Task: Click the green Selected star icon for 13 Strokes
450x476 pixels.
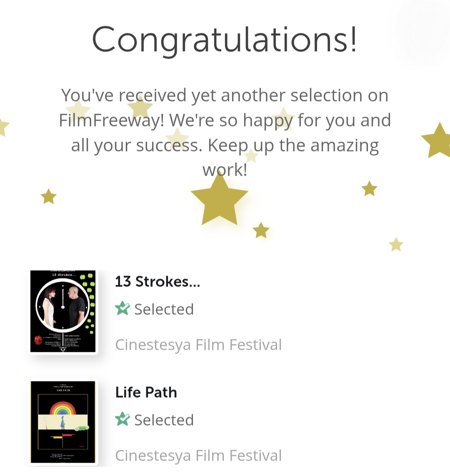Action: click(x=122, y=309)
